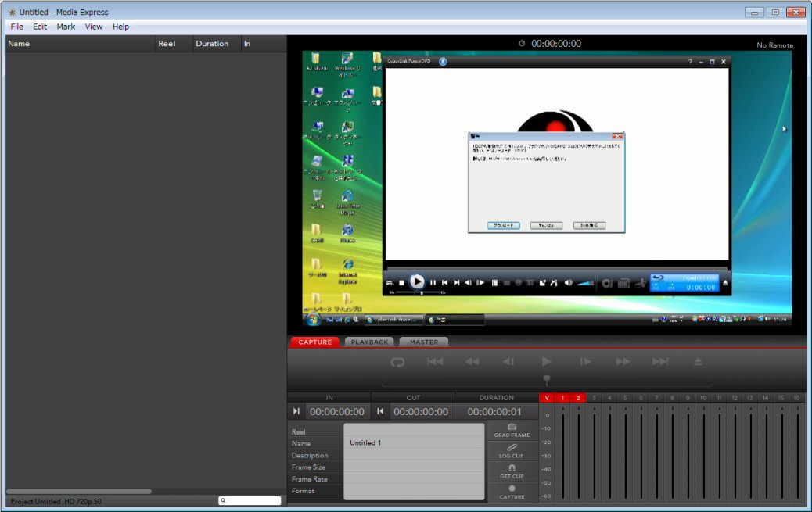Jump to the clip start with skip-back button
The width and height of the screenshot is (812, 512).
(435, 361)
